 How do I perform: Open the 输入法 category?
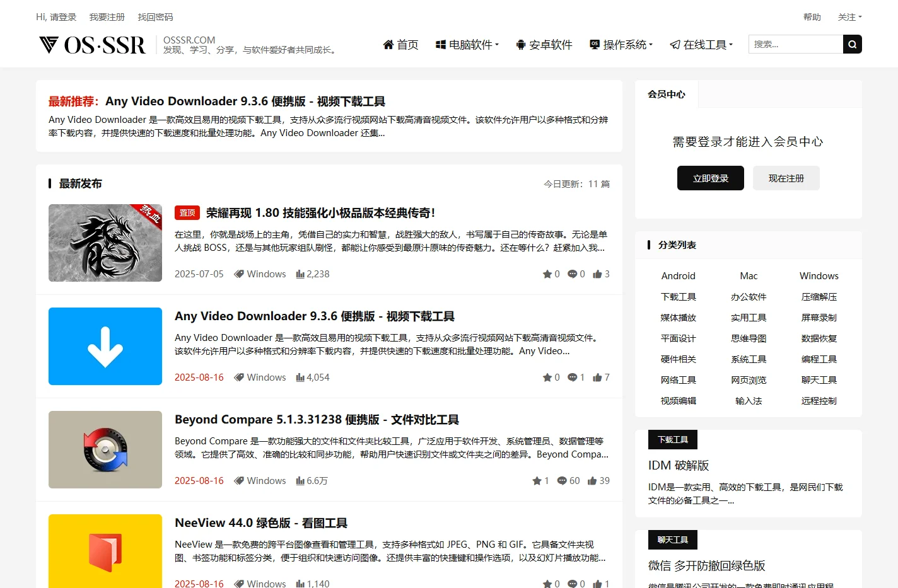(x=749, y=401)
